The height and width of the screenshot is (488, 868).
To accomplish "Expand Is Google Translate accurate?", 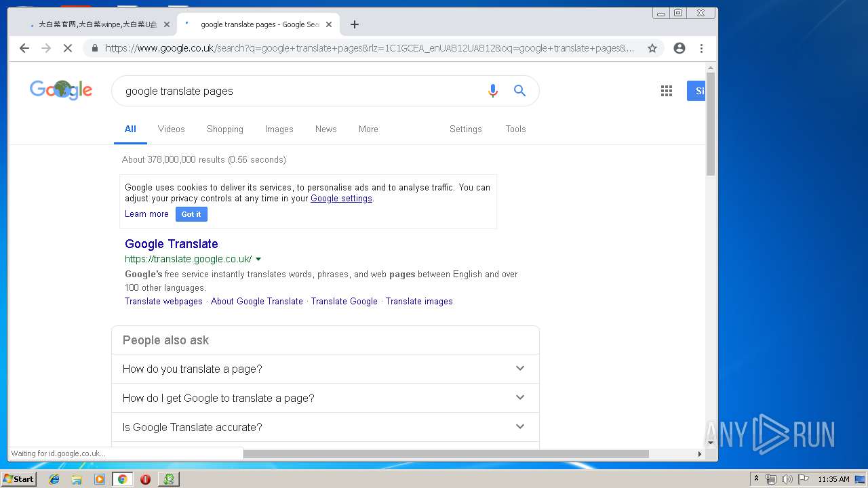I will point(325,427).
